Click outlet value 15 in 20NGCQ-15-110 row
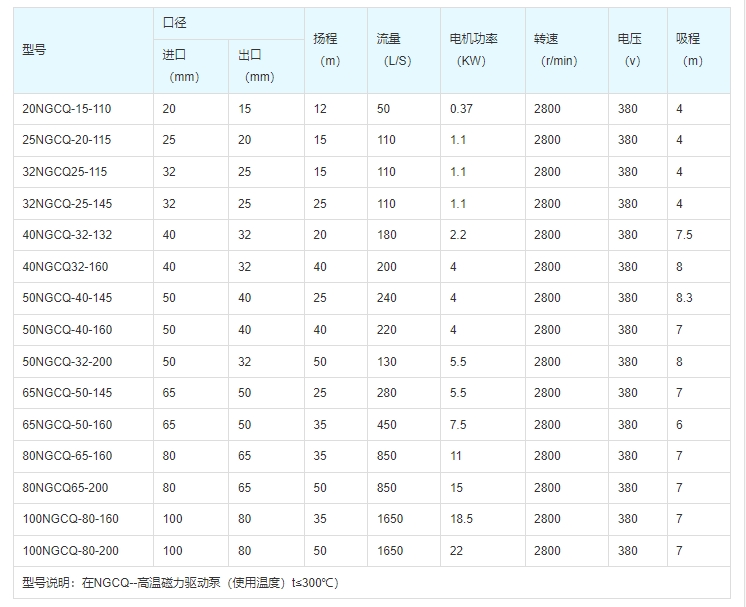 (245, 109)
